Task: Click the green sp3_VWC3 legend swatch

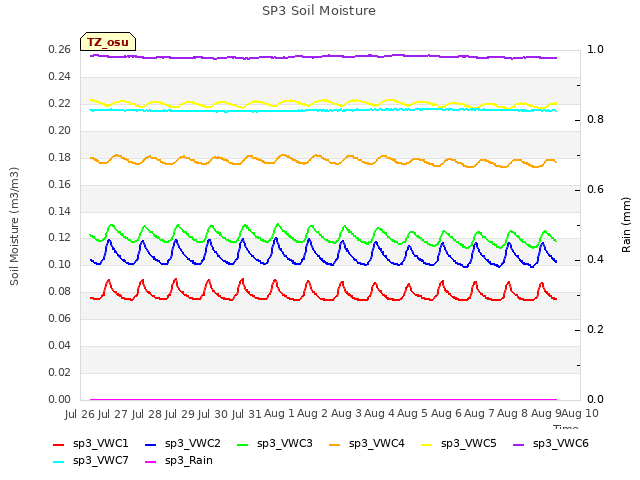Action: point(243,445)
